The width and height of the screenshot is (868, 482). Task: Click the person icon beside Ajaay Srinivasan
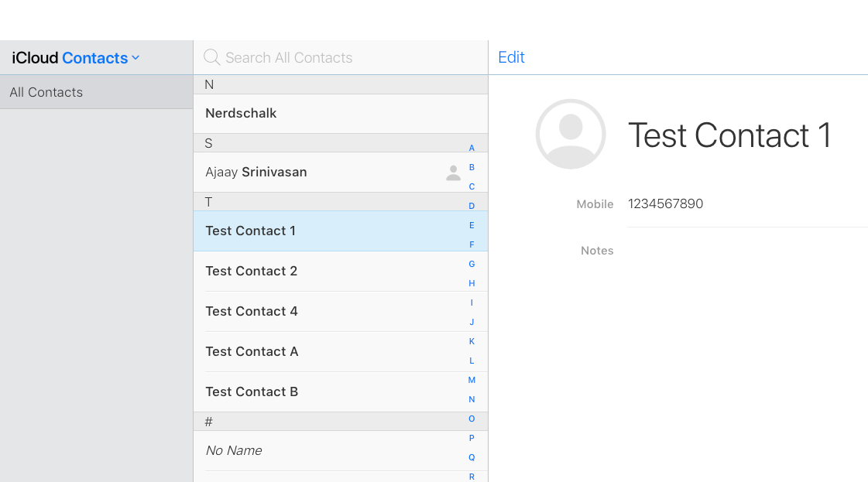point(453,173)
